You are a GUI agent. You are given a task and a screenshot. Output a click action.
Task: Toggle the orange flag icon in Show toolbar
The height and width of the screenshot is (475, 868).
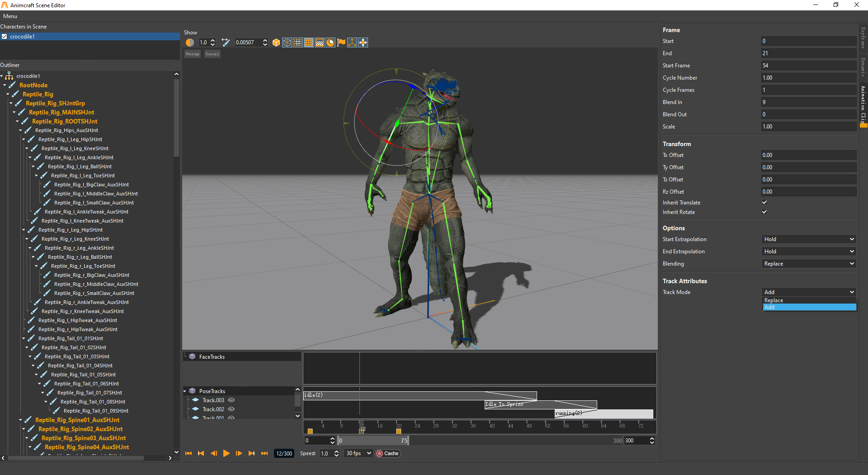tap(341, 43)
